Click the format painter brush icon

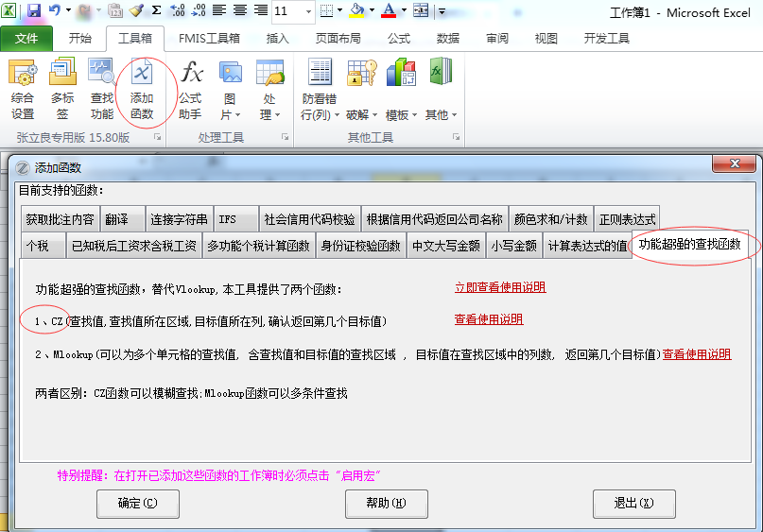click(136, 11)
